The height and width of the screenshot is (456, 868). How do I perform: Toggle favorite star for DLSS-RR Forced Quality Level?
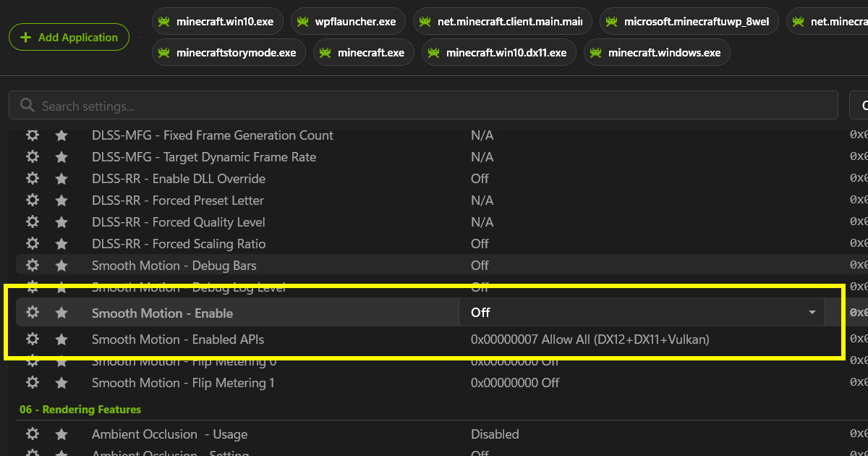point(61,222)
